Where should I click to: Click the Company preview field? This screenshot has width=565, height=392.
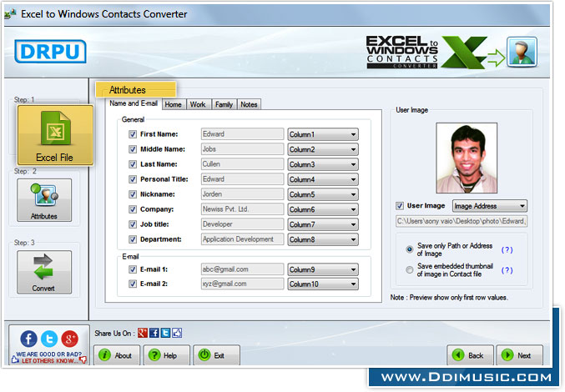(x=242, y=209)
